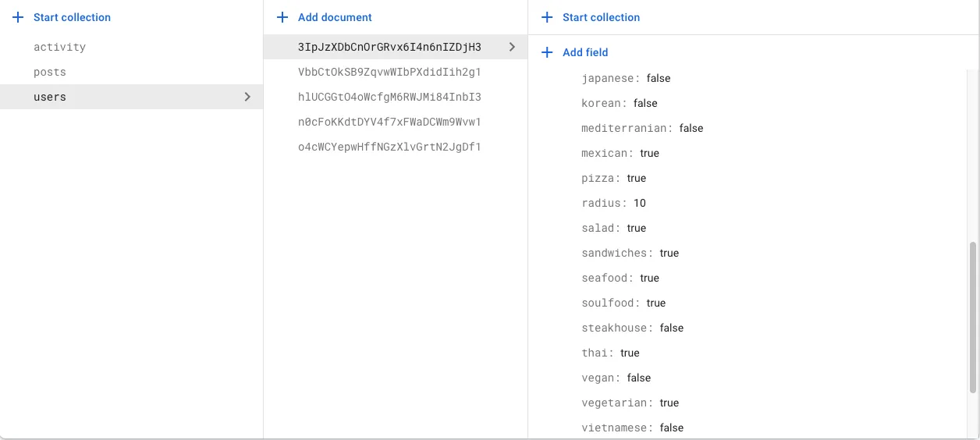Click chevron next to users collection
Viewport: 980px width, 440px height.
click(x=247, y=97)
